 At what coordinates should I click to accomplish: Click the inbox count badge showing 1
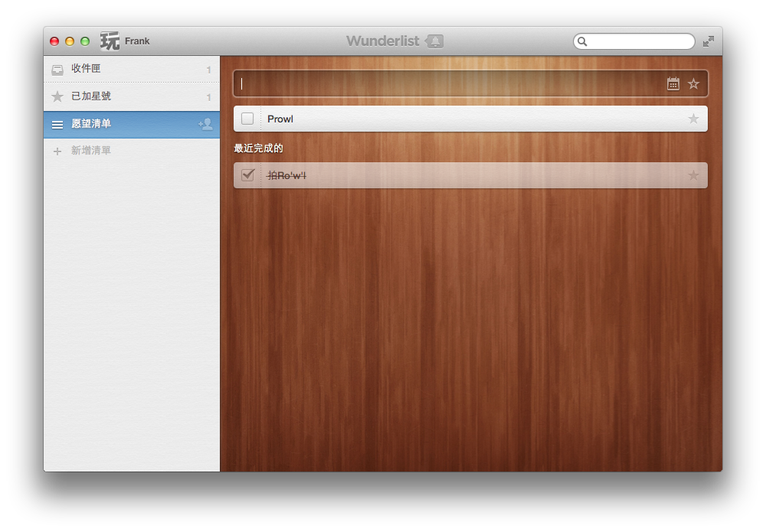point(208,70)
